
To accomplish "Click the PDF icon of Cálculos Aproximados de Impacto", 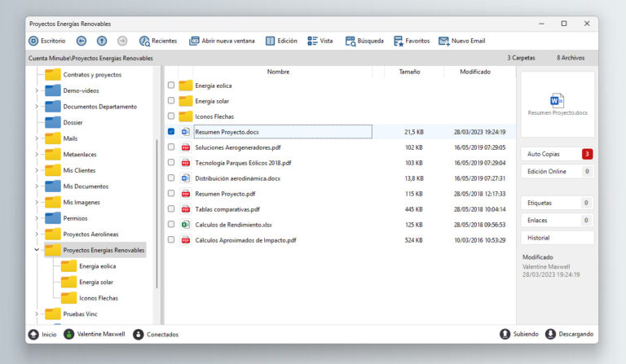I will point(186,240).
